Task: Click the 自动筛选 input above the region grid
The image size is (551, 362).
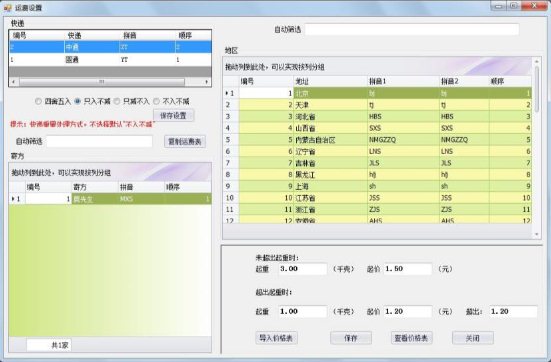Action: tap(412, 30)
